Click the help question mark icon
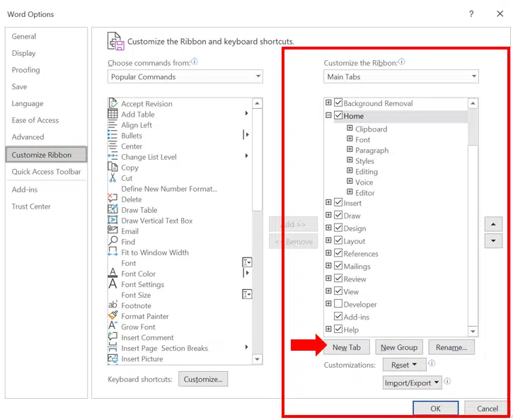The image size is (513, 420). [x=471, y=13]
